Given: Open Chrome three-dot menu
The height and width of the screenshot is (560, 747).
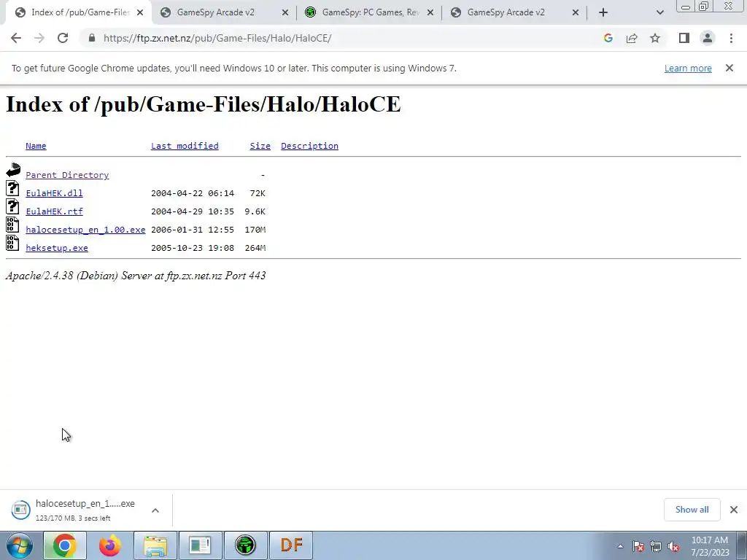Looking at the screenshot, I should click(731, 38).
